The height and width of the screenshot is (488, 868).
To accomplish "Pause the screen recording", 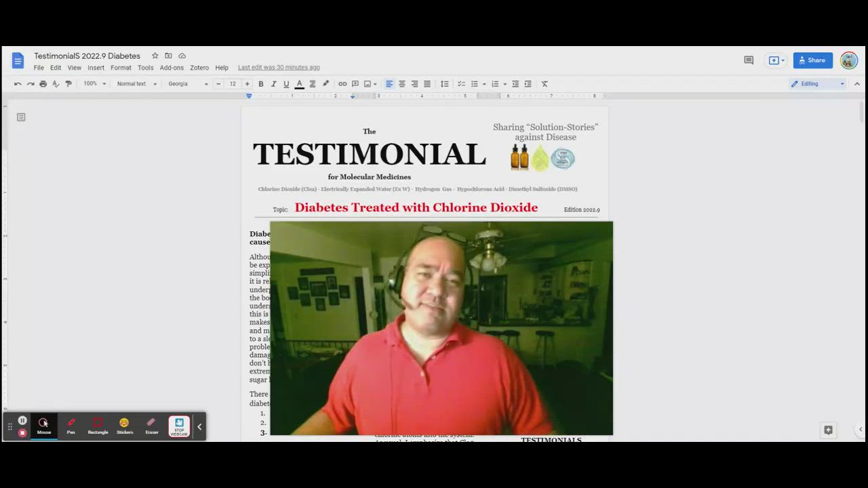I will point(22,421).
